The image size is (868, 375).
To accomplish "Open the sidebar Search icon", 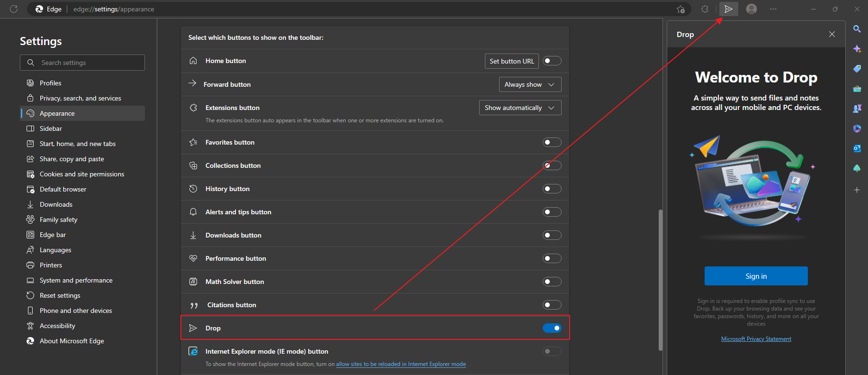I will coord(857,29).
